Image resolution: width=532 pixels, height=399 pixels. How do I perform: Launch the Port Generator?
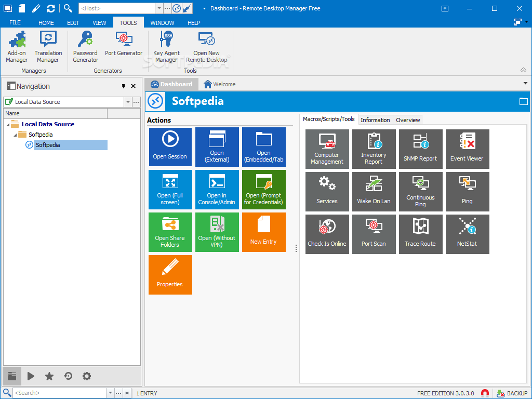click(124, 44)
